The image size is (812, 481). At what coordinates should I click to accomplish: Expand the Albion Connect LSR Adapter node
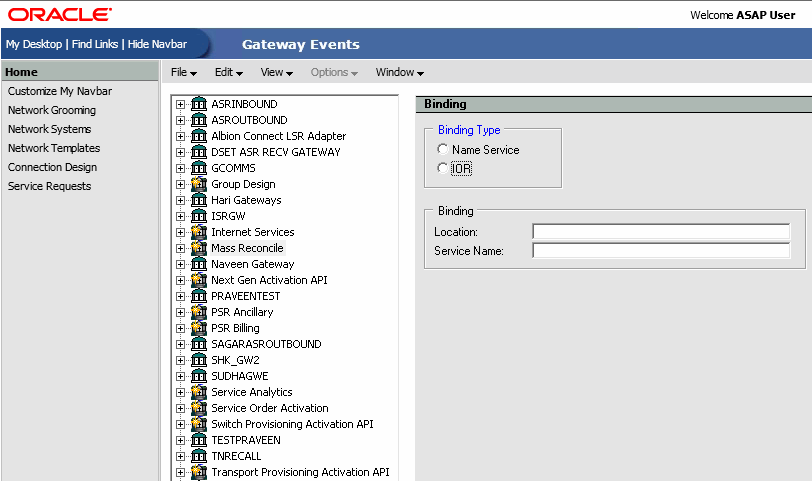tap(180, 137)
